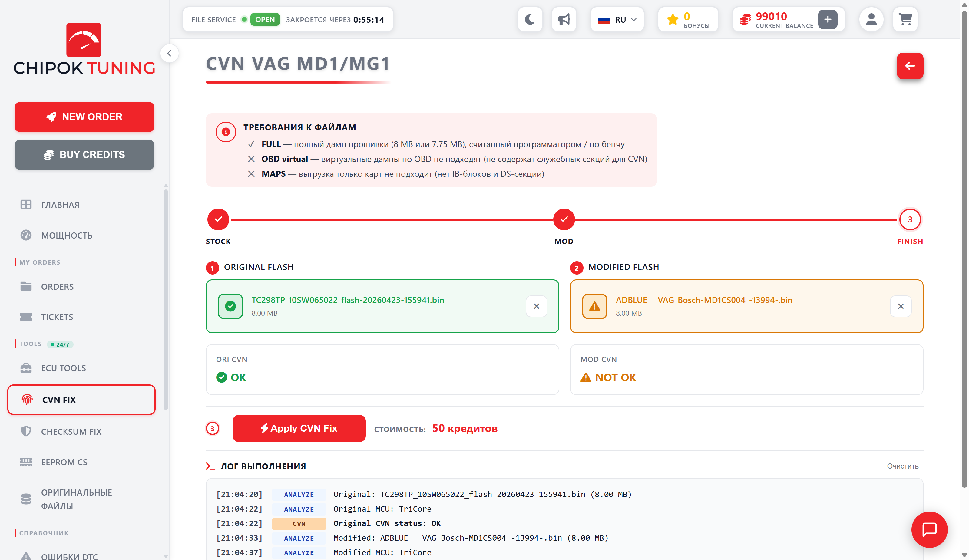Click the sidebar scrollbar

(x=166, y=300)
